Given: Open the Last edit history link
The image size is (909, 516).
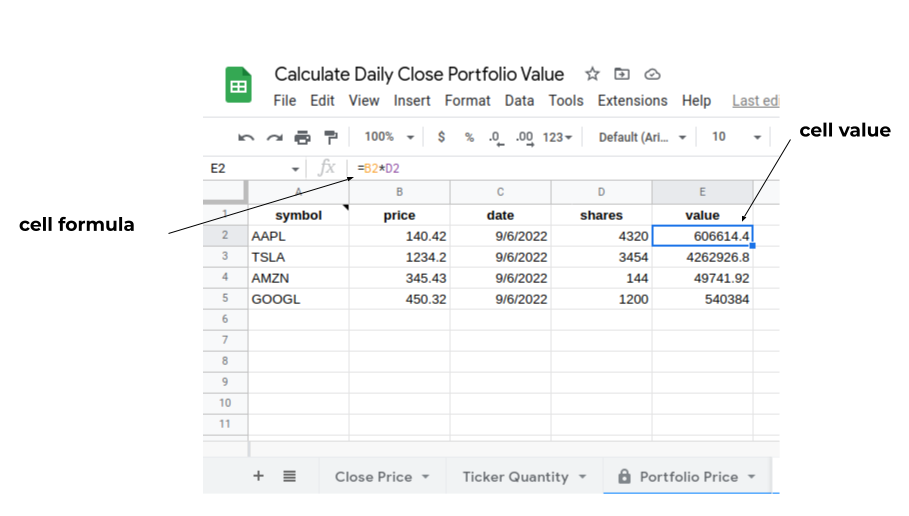Looking at the screenshot, I should [755, 101].
